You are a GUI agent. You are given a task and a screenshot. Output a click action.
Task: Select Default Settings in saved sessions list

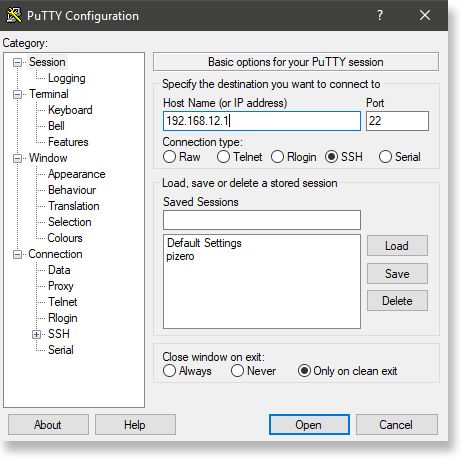(204, 243)
